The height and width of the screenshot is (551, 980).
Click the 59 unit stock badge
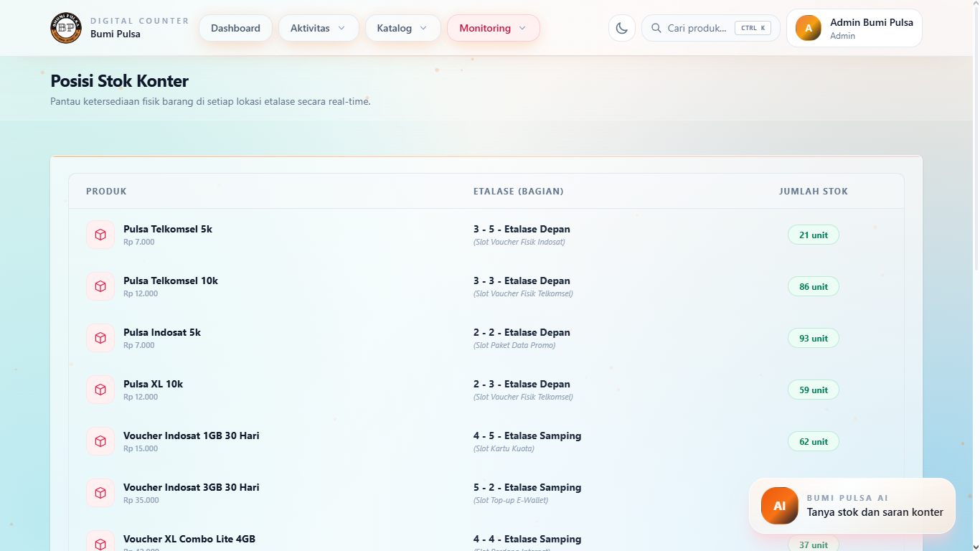coord(814,390)
